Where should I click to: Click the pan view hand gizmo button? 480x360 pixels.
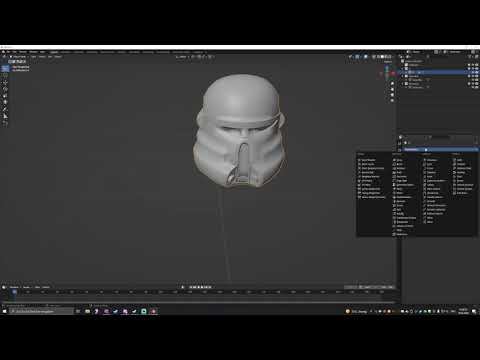[x=392, y=89]
